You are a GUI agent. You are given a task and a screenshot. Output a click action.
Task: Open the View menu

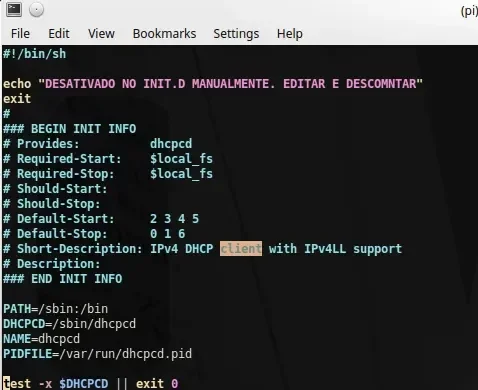point(101,34)
